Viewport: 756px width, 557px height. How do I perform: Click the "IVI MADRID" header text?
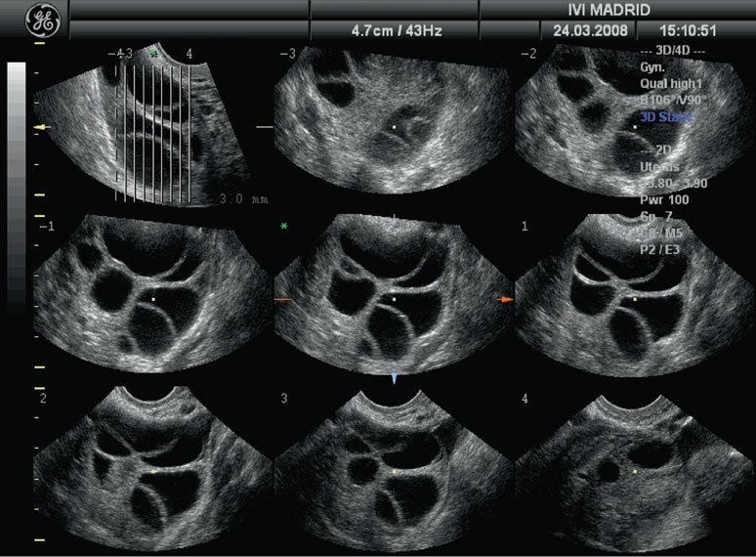point(609,10)
